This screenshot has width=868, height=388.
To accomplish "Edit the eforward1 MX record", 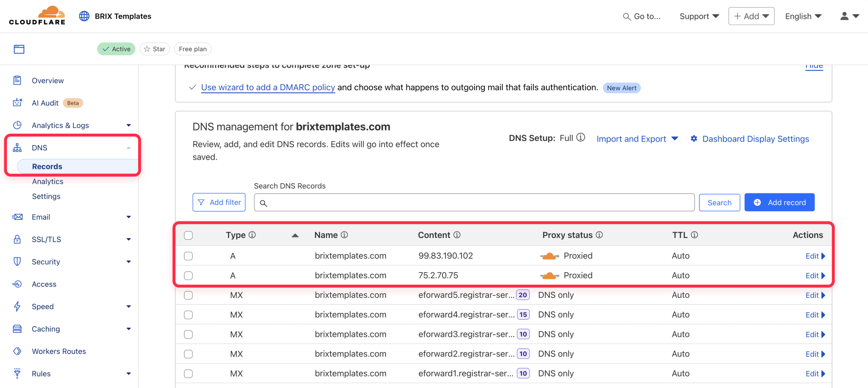I will click(815, 374).
